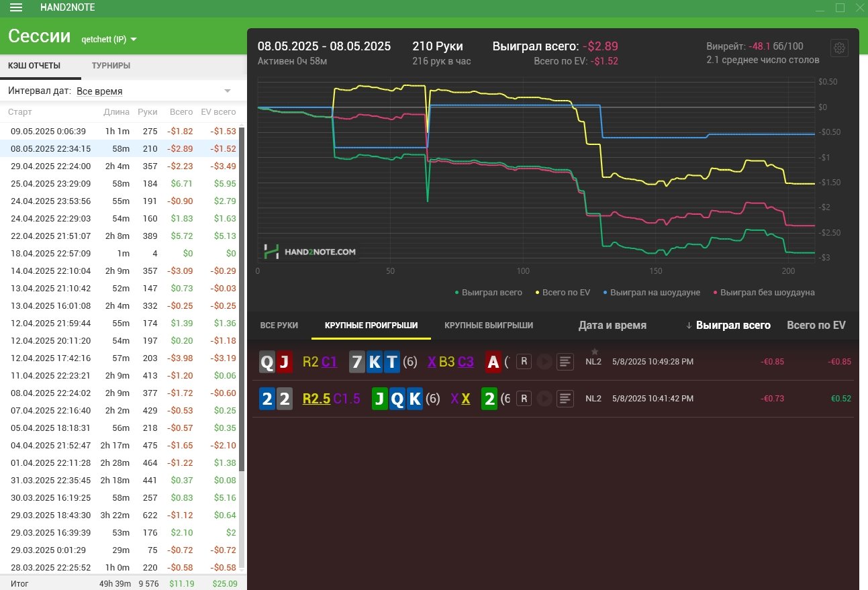Sort hands by 'Дата и время' column

pyautogui.click(x=612, y=326)
